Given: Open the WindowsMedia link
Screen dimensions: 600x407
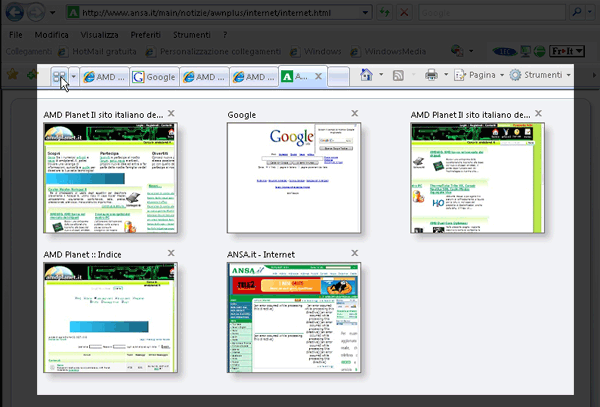Looking at the screenshot, I should pyautogui.click(x=388, y=51).
